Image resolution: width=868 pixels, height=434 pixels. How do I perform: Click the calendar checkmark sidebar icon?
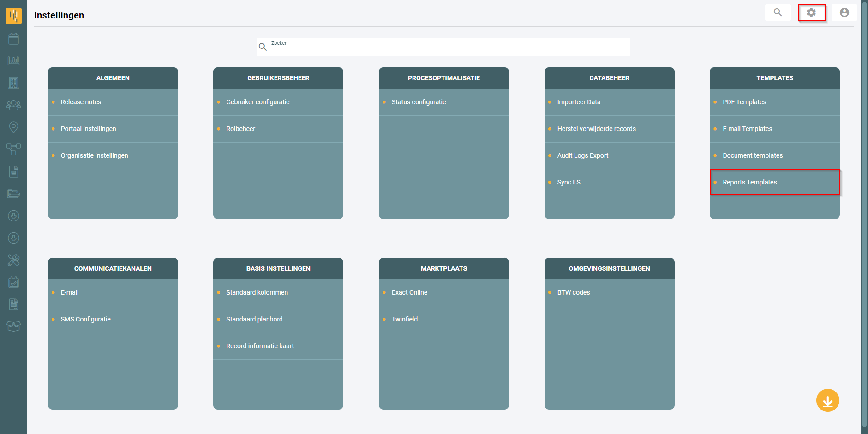13,282
